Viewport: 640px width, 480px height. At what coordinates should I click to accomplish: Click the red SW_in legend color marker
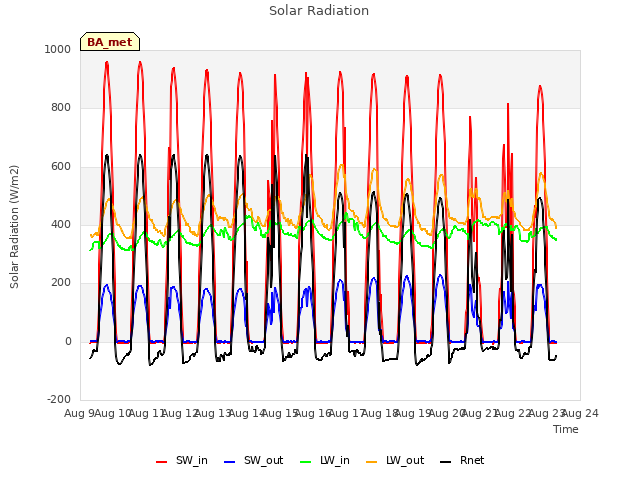tap(162, 462)
